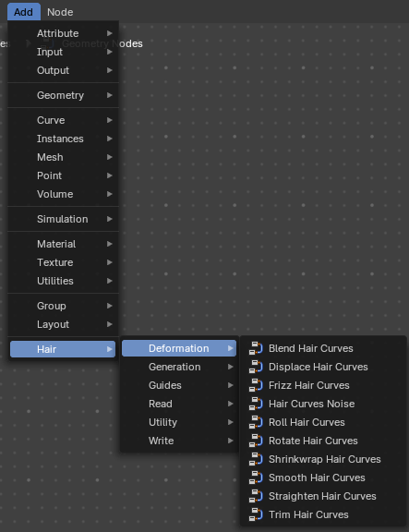The image size is (409, 532).
Task: Add Straighten Hair Curves node
Action: [323, 496]
